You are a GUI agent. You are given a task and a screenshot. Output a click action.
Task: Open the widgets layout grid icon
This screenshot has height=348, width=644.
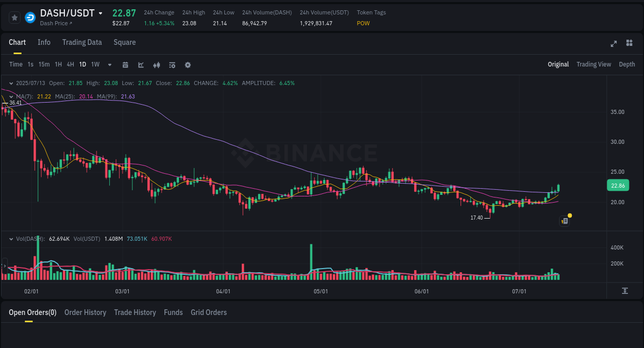pyautogui.click(x=629, y=44)
